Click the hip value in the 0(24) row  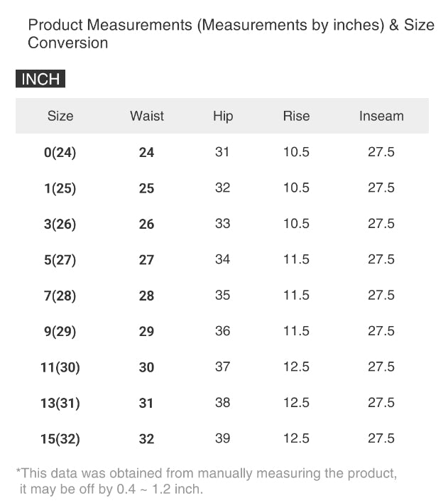pyautogui.click(x=222, y=152)
